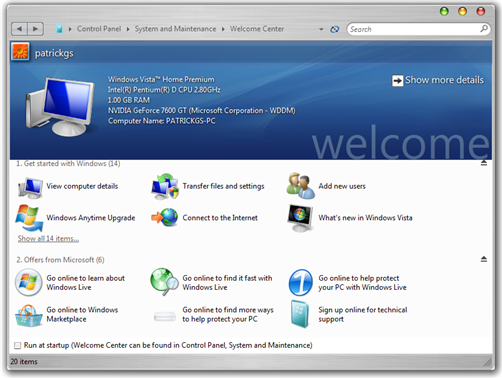Navigate to System and Maintenance breadcrumb
Screen dimensions: 502x378
click(175, 29)
